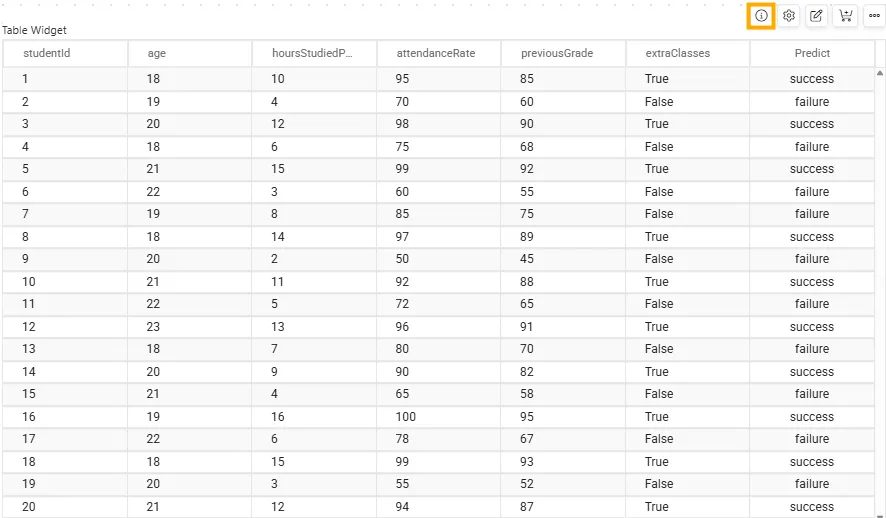
Task: Click the studentId cell with value 20
Action: click(29, 507)
